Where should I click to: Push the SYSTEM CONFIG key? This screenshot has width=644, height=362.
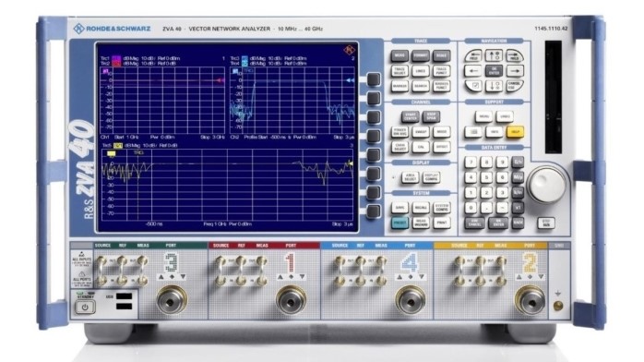coord(442,208)
